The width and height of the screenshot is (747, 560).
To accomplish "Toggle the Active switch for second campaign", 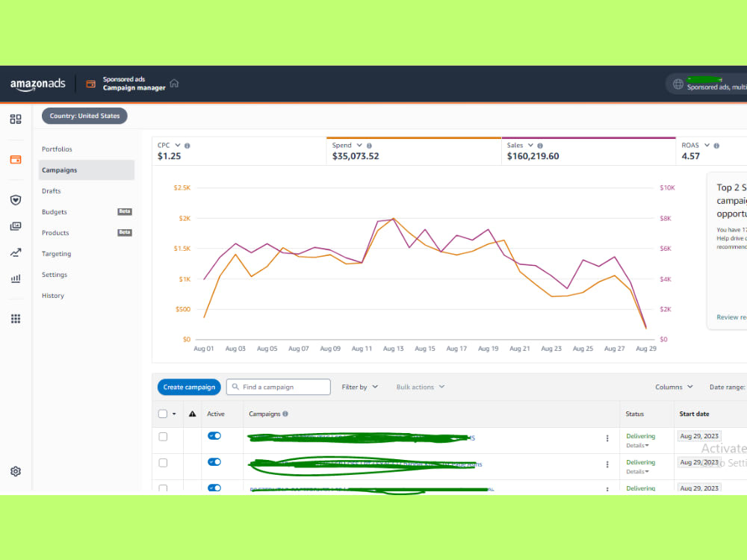I will pyautogui.click(x=214, y=462).
